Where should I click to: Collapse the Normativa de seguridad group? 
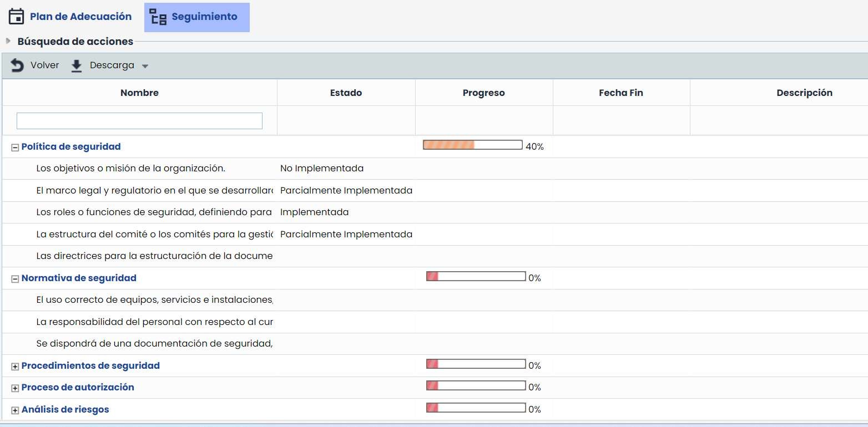tap(15, 278)
